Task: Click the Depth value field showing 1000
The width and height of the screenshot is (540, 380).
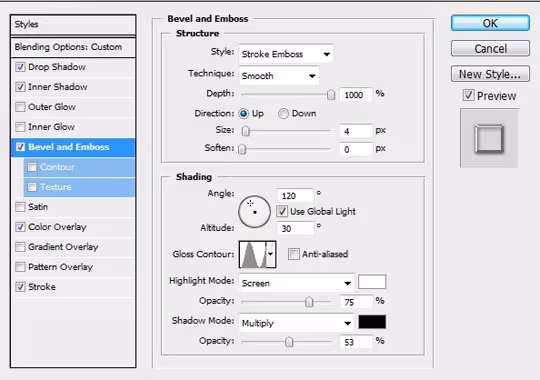Action: click(356, 95)
